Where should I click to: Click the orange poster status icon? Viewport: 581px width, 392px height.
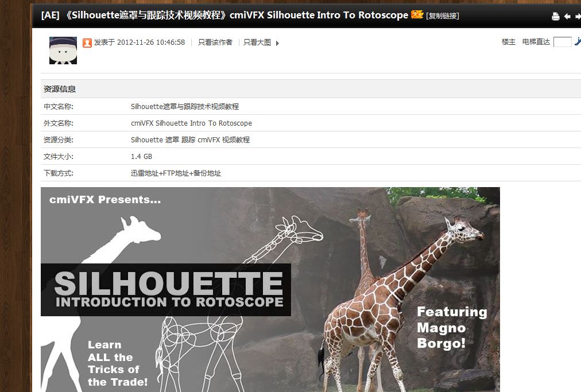[x=87, y=43]
